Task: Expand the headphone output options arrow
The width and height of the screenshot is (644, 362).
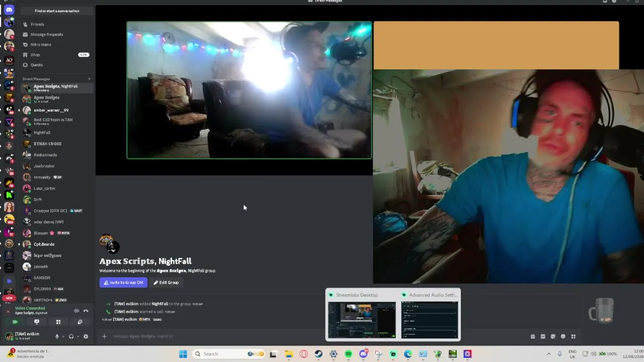Action: [x=77, y=336]
